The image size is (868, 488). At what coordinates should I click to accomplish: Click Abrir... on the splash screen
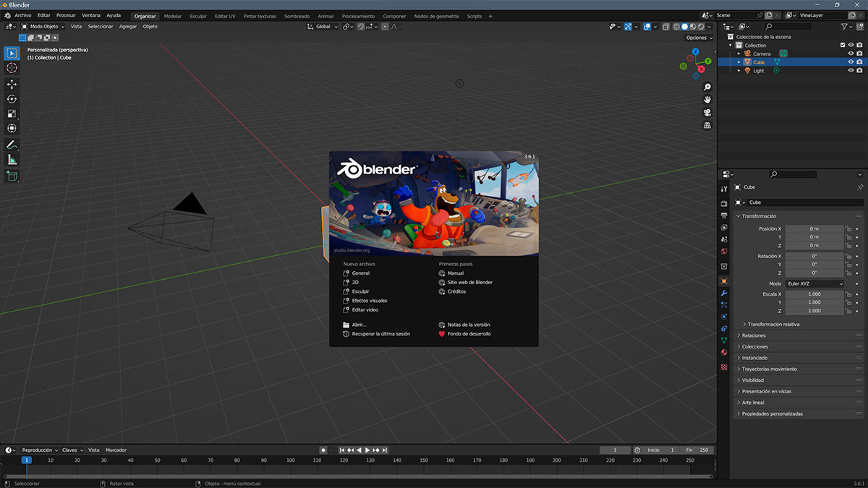coord(354,325)
